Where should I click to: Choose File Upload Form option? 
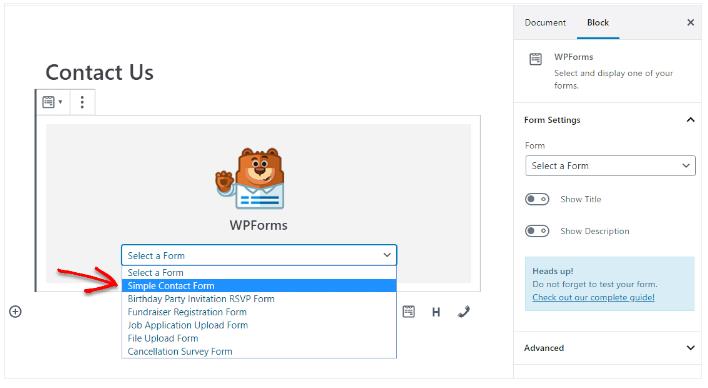click(x=259, y=338)
